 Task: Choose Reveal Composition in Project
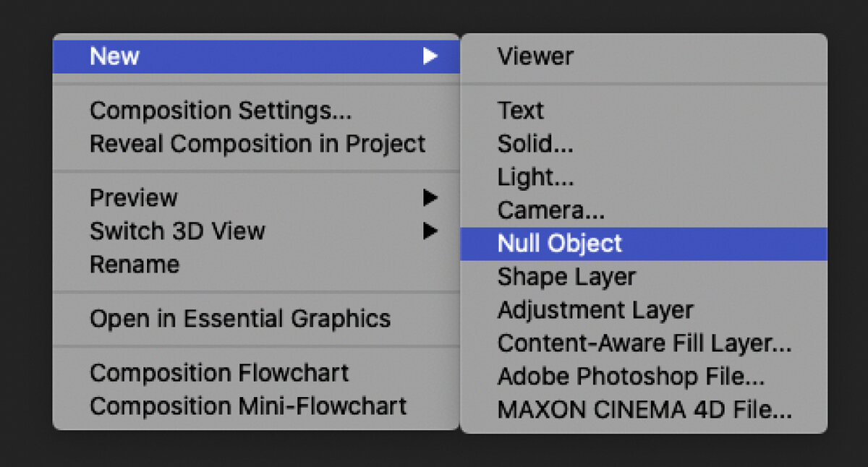(257, 144)
